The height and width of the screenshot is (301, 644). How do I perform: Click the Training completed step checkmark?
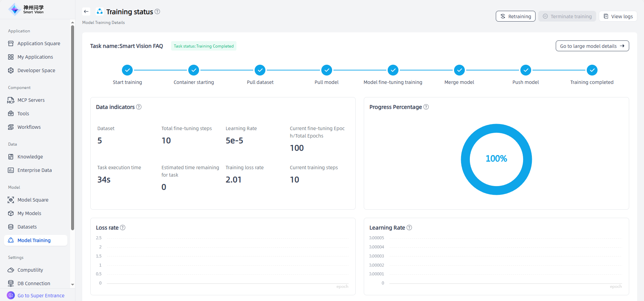point(592,70)
